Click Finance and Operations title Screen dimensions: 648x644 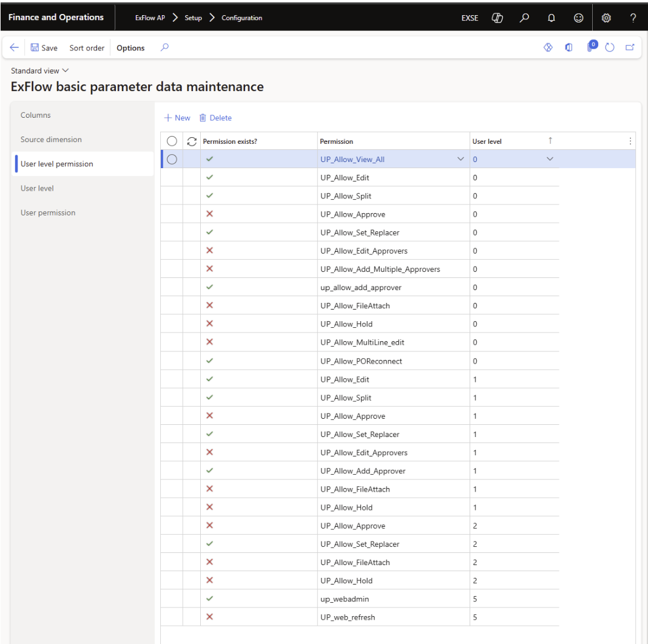coord(56,18)
